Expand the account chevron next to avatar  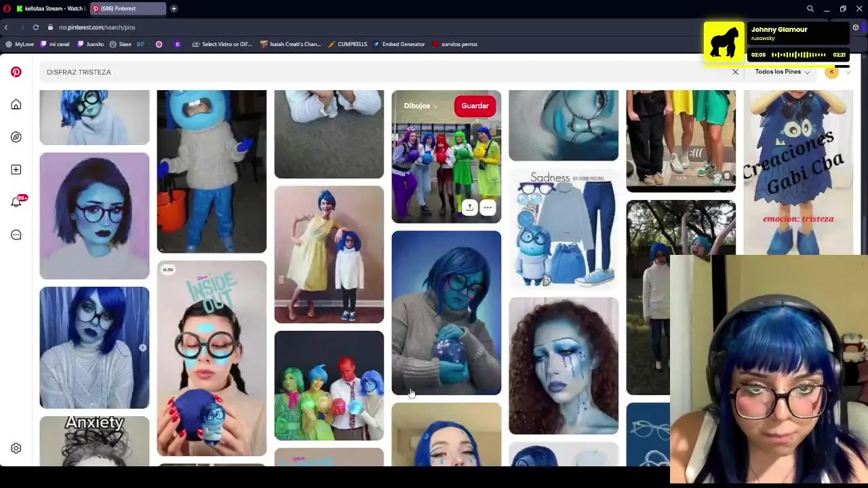click(x=848, y=72)
